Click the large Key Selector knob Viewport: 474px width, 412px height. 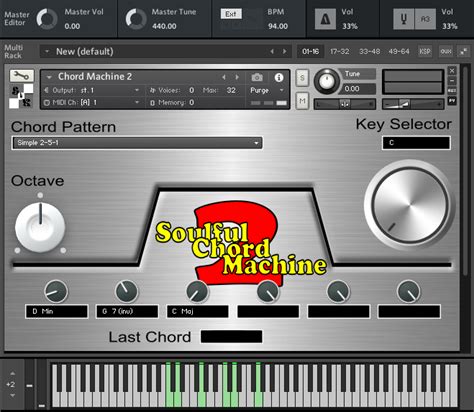[410, 205]
